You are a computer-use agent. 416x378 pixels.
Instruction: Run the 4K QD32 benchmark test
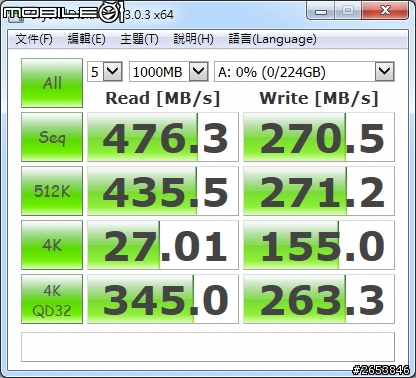point(52,299)
